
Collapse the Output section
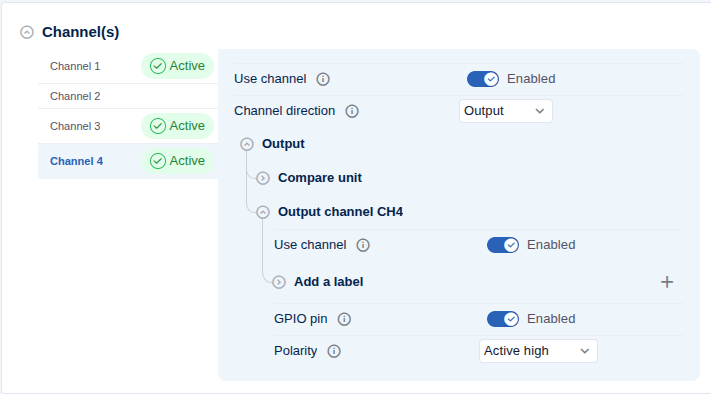(247, 144)
